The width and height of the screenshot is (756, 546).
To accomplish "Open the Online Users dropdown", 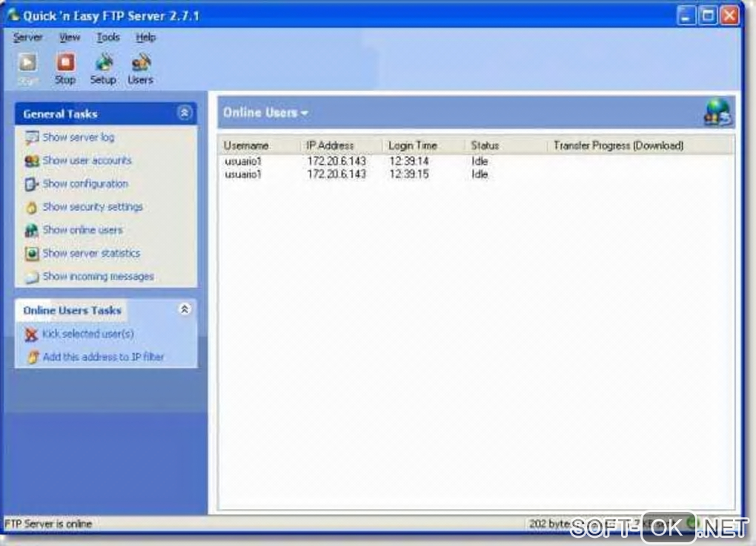I will [265, 113].
